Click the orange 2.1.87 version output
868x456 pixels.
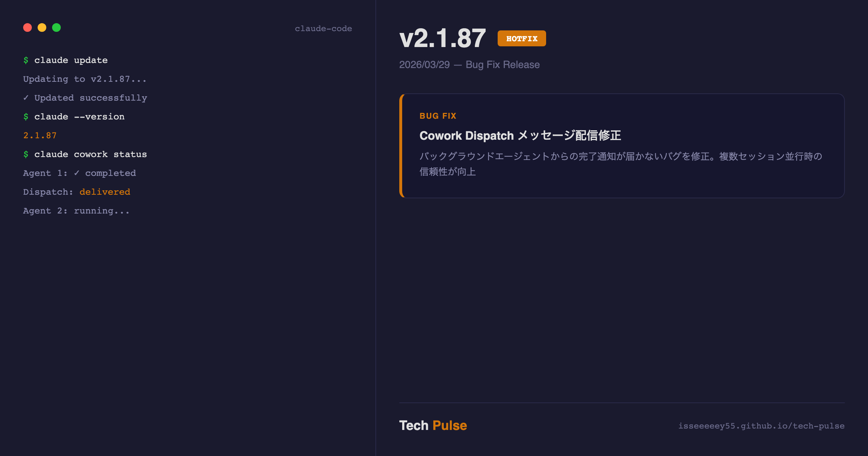point(40,135)
